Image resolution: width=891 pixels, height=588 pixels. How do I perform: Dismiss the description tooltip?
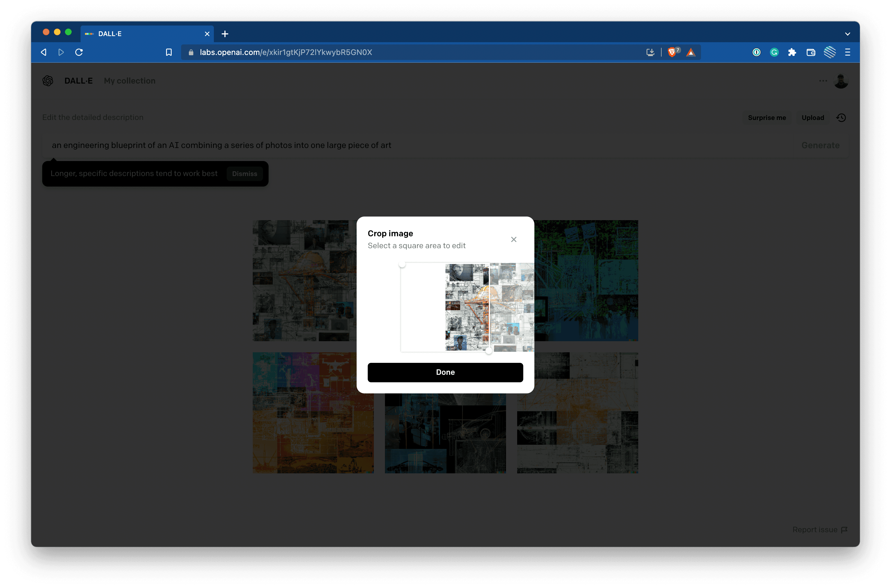[x=244, y=173]
